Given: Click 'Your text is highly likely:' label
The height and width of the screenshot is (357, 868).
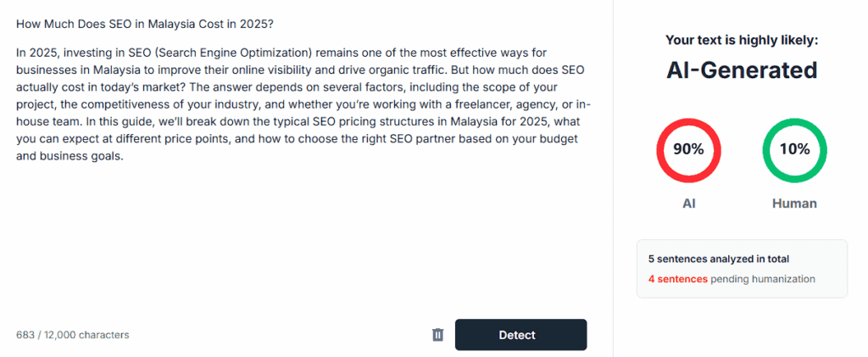Looking at the screenshot, I should point(742,40).
